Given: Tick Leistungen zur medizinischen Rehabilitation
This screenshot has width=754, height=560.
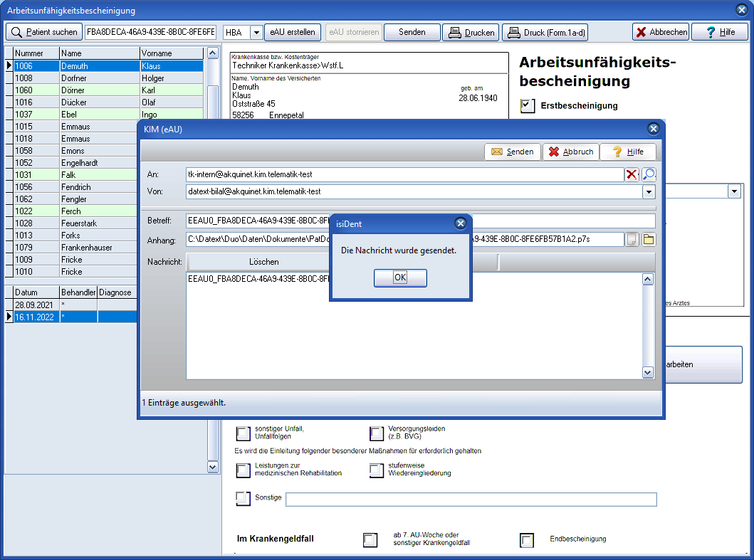Looking at the screenshot, I should (244, 470).
